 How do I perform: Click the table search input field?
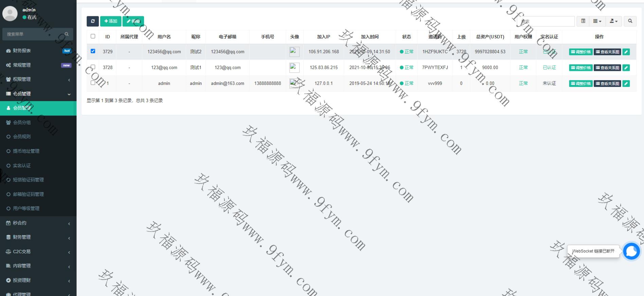click(546, 21)
